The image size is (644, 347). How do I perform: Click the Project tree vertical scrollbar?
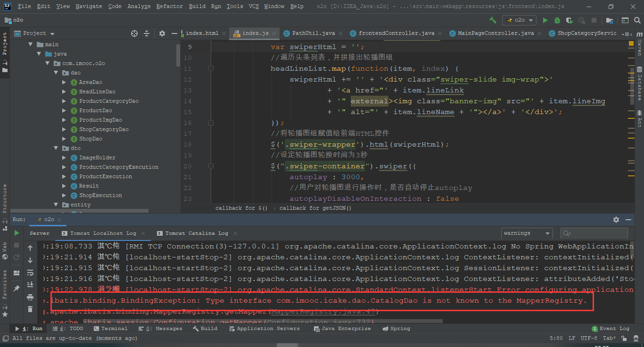click(x=178, y=56)
